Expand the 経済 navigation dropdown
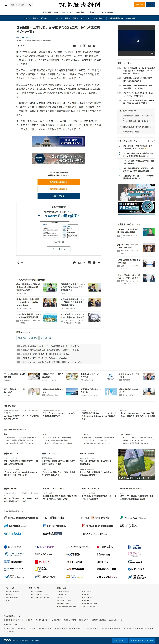This screenshot has height=644, width=159. (x=67, y=18)
